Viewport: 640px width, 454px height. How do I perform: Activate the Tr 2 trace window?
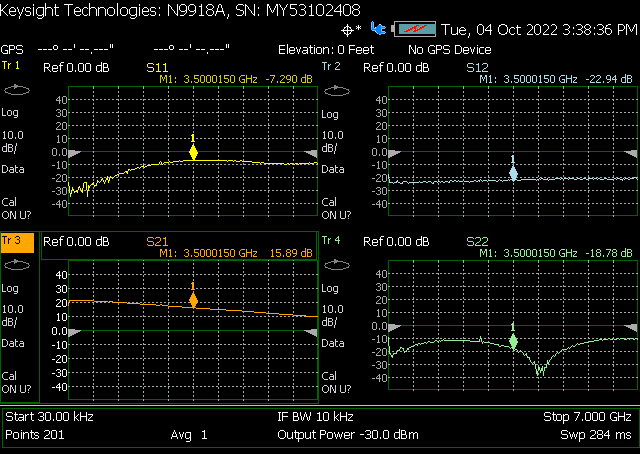pyautogui.click(x=331, y=67)
